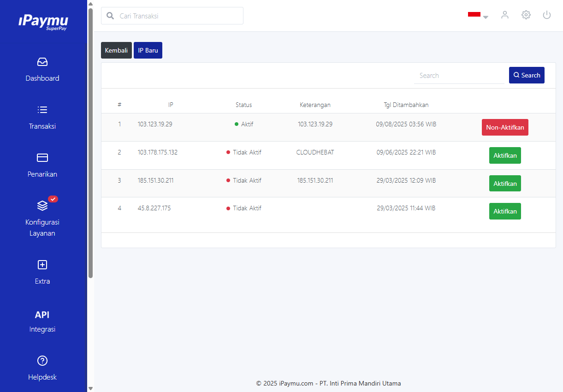Select the Dashboard menu label
This screenshot has height=392, width=563.
pyautogui.click(x=42, y=78)
